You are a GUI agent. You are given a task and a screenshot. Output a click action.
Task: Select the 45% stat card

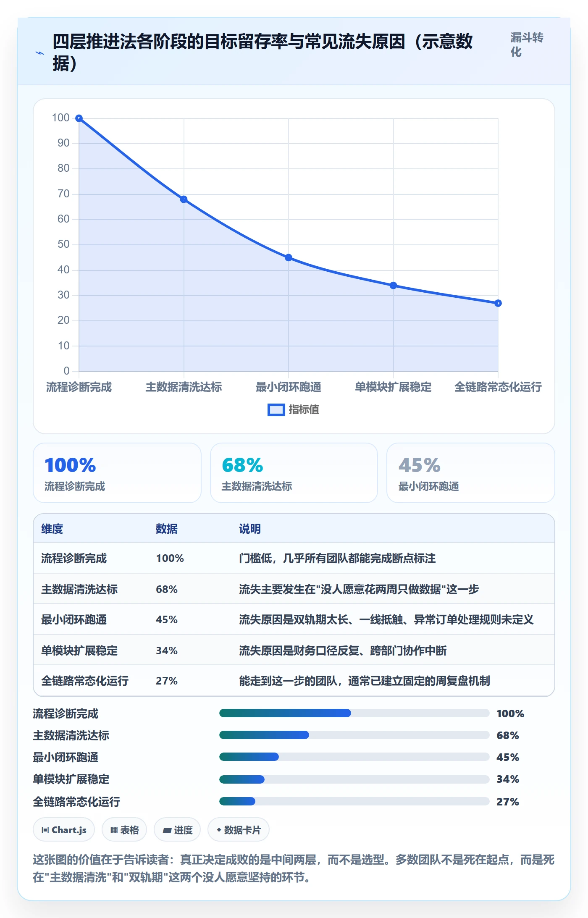click(471, 473)
